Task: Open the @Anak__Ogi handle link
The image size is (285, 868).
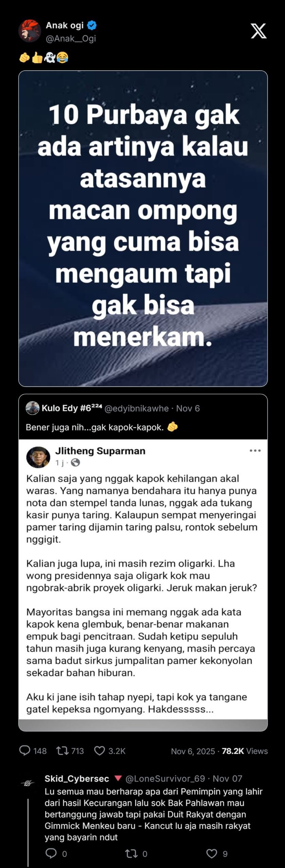Action: [x=71, y=38]
